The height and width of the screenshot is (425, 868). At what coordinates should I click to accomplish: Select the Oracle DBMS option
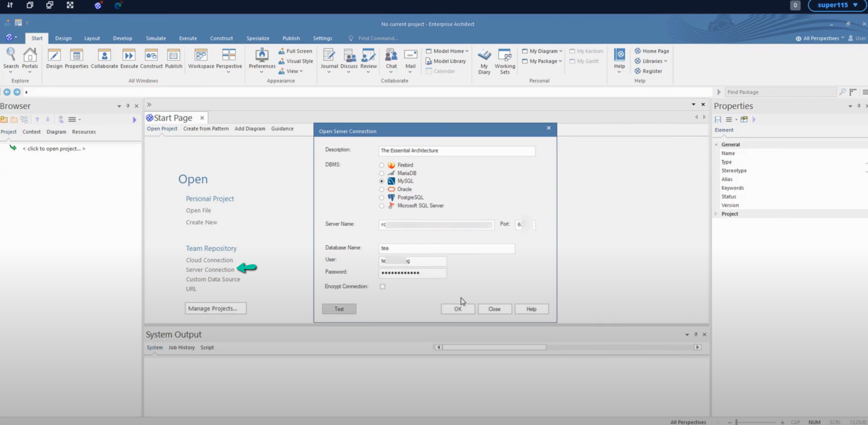tap(381, 189)
